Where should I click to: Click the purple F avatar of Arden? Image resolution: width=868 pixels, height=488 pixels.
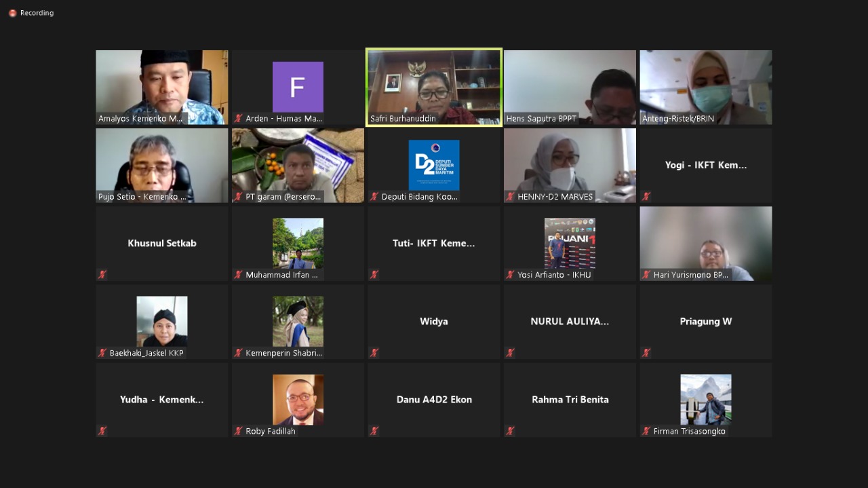tap(298, 87)
